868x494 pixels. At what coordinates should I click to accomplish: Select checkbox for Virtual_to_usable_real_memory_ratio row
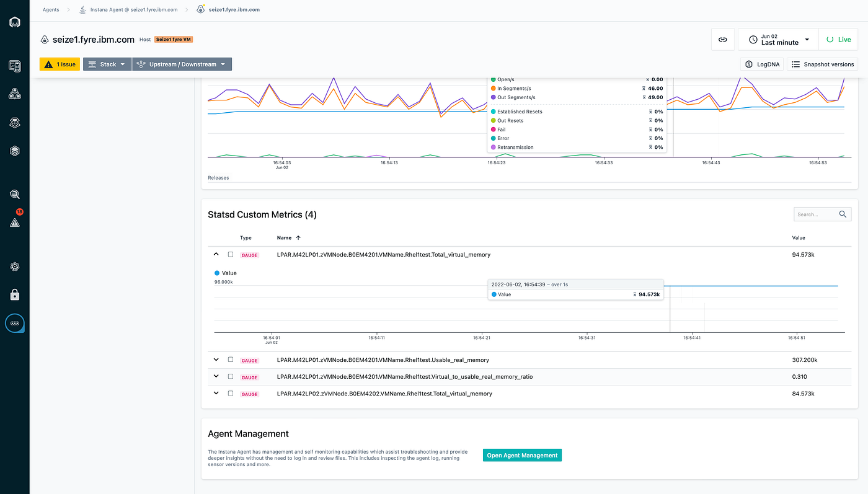point(231,376)
